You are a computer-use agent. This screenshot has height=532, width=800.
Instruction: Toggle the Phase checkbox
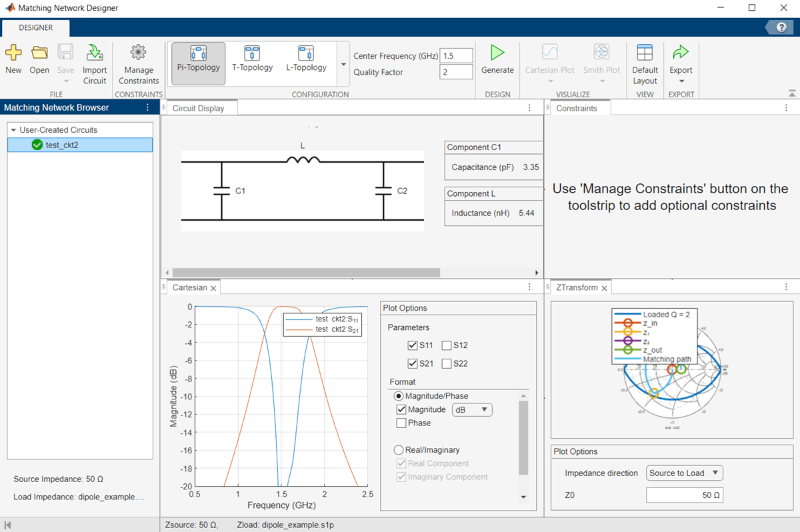point(401,423)
